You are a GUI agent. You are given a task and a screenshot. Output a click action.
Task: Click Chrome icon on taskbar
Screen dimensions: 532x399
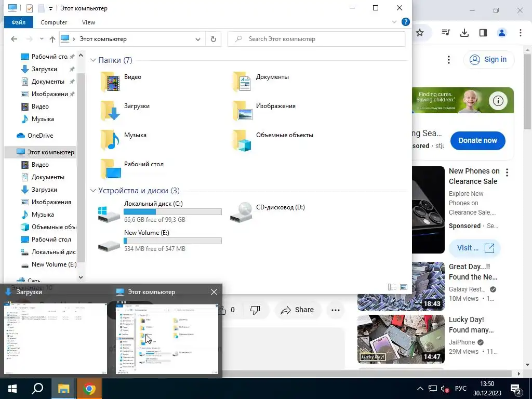point(89,389)
